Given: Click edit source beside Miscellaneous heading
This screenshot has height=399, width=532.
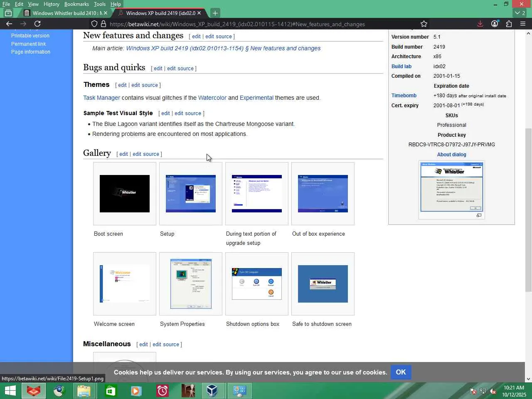Looking at the screenshot, I should tap(166, 345).
